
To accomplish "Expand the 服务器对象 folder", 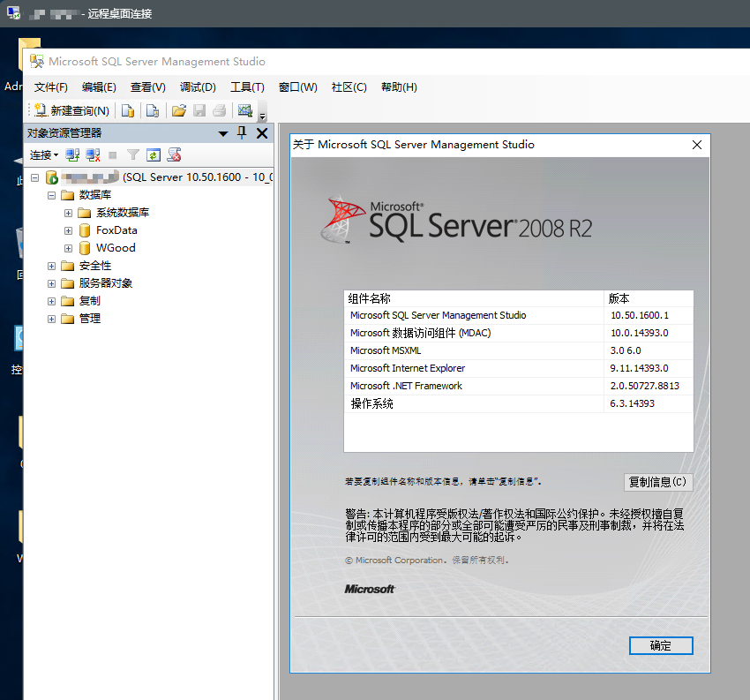I will pos(52,283).
